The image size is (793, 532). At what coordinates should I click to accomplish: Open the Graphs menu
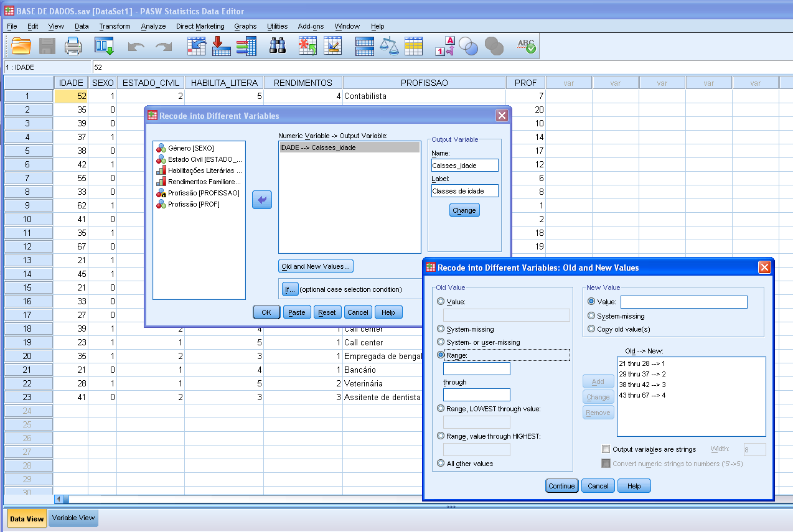point(245,26)
